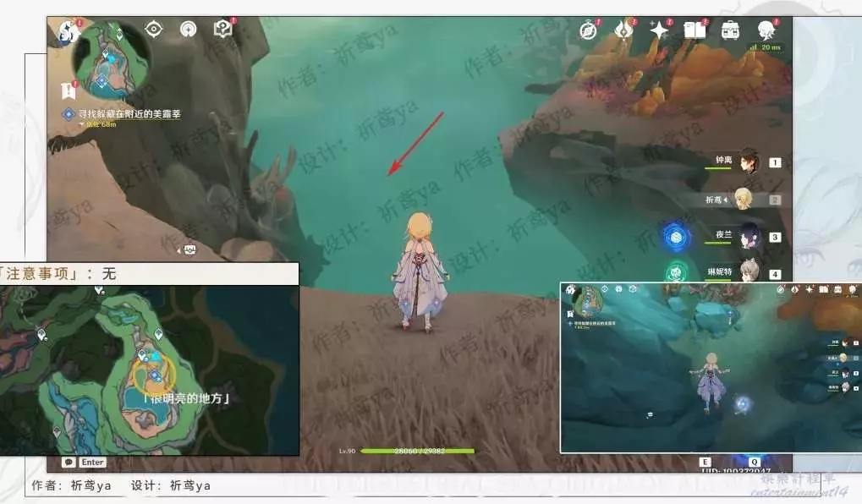Toggle elemental sight eye icon
Viewport: 862px width, 504px height.
tap(153, 29)
